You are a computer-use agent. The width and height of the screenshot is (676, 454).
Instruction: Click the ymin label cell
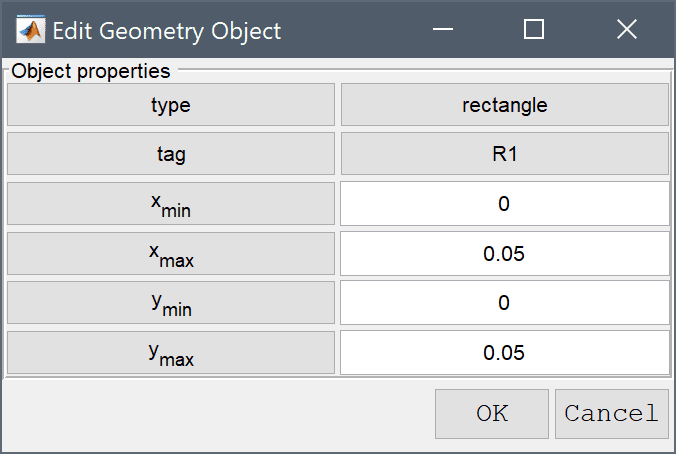pyautogui.click(x=171, y=303)
